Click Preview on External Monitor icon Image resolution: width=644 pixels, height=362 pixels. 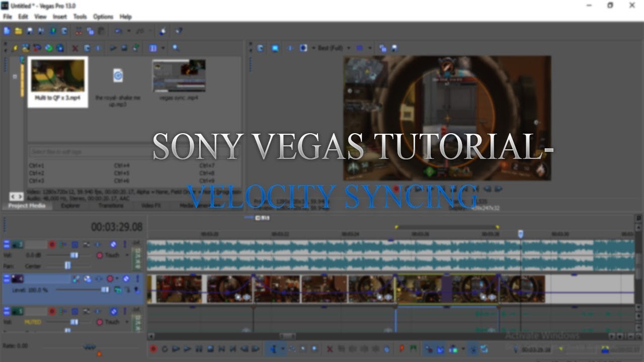coord(275,48)
